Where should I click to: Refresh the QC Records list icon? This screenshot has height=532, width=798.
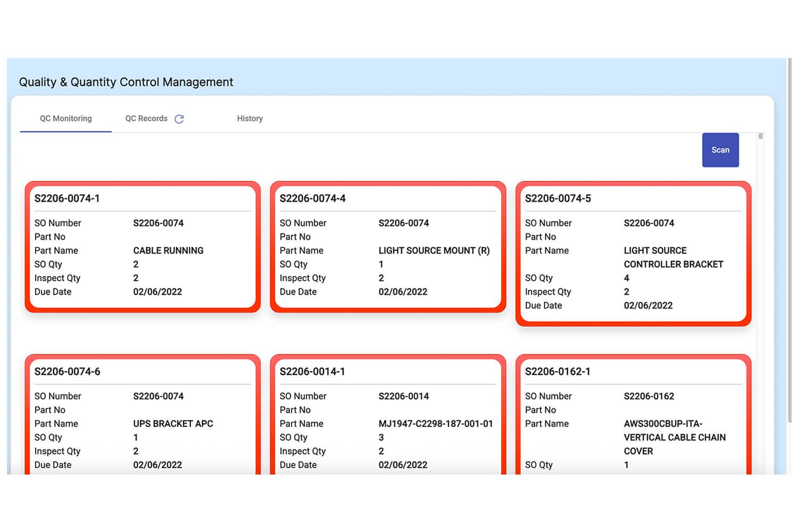pyautogui.click(x=179, y=119)
